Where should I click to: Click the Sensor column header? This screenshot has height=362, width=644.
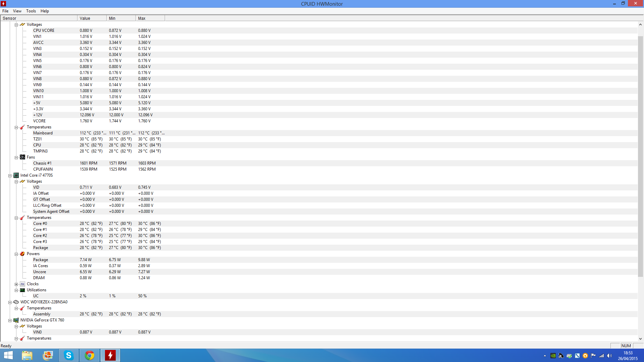39,18
